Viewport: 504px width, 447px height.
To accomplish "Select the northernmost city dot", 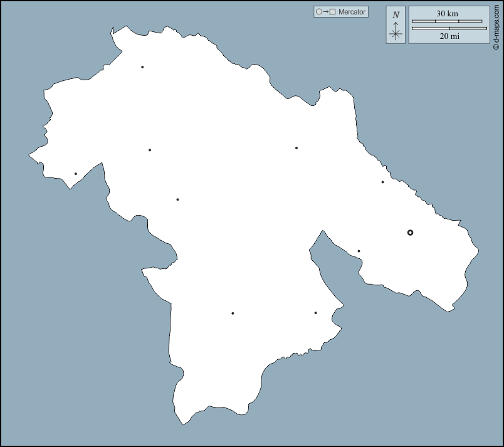I will click(142, 67).
